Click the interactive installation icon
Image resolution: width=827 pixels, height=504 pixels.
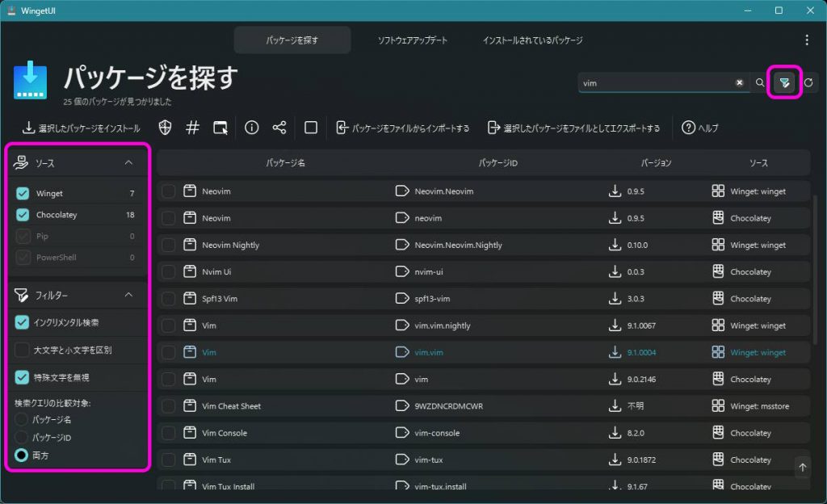[220, 128]
